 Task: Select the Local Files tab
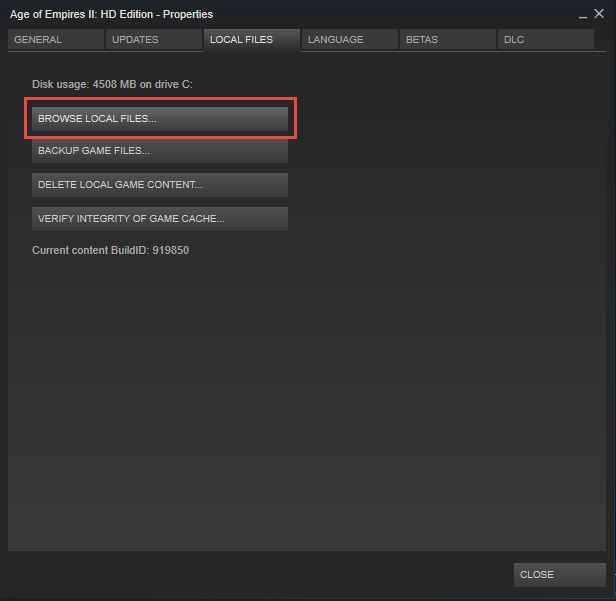click(x=252, y=40)
